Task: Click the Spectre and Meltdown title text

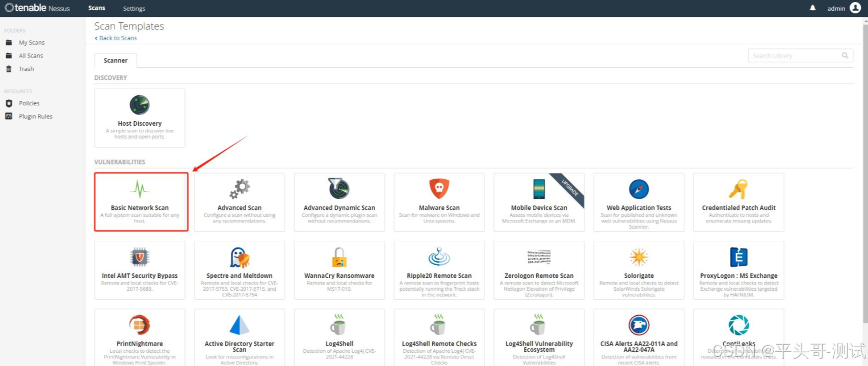Action: click(240, 276)
